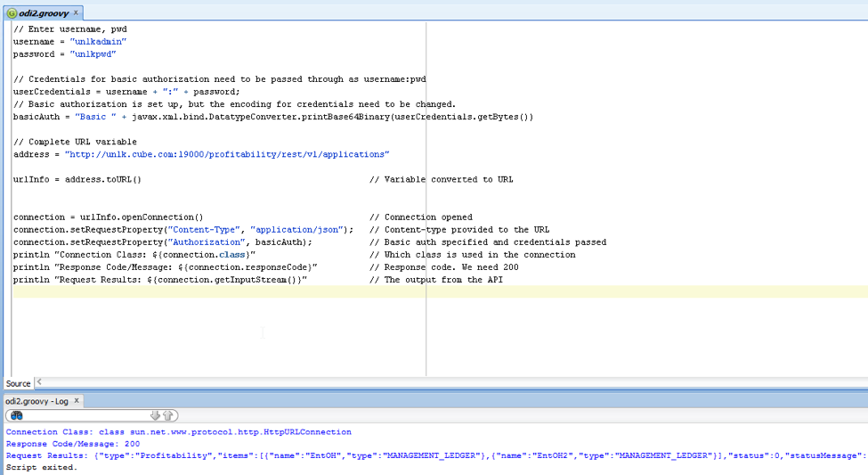Viewport: 868px width, 475px height.
Task: Activate the odi2.groovy - Log tab
Action: pos(37,401)
